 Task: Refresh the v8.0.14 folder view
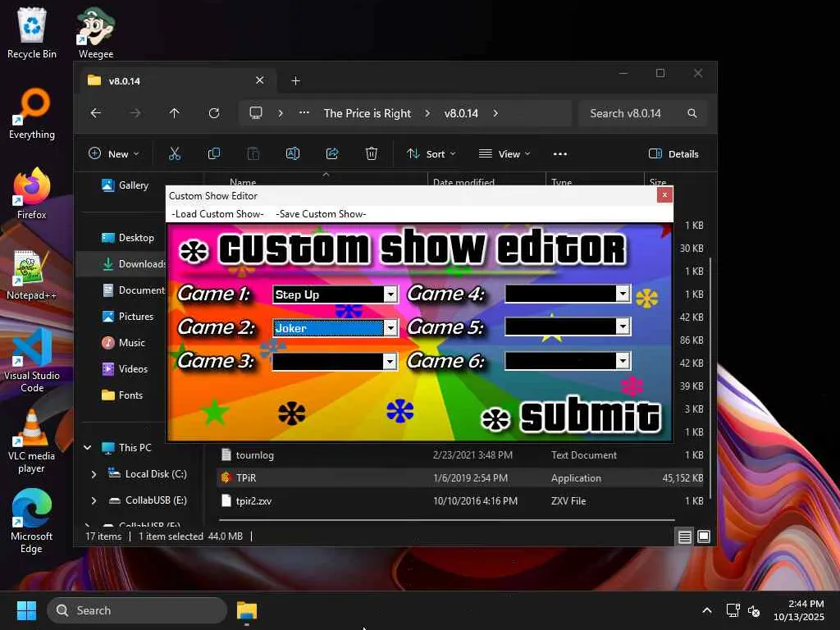tap(214, 113)
